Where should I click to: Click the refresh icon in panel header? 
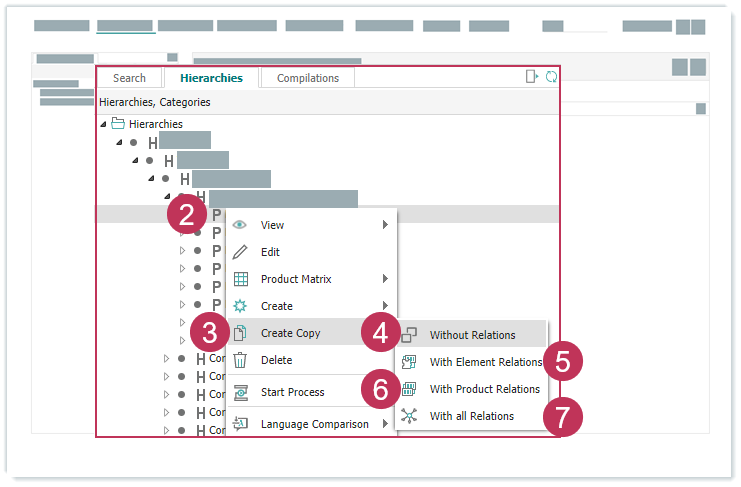click(551, 77)
